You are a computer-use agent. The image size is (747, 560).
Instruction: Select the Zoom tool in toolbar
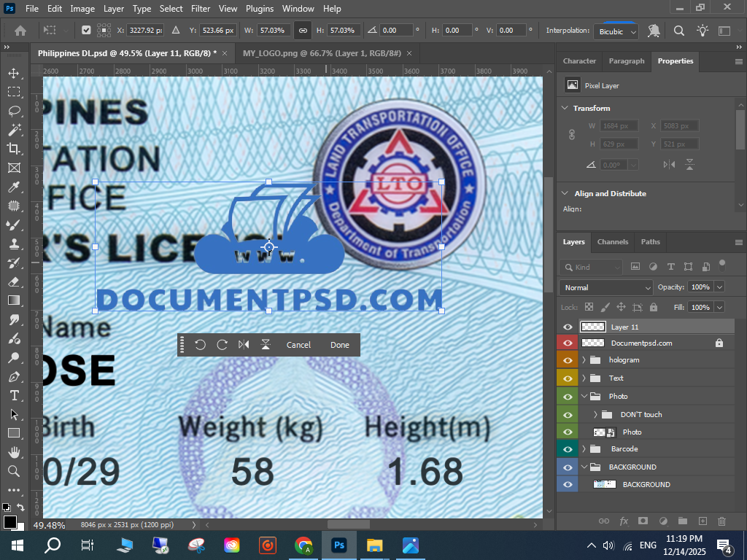click(14, 471)
